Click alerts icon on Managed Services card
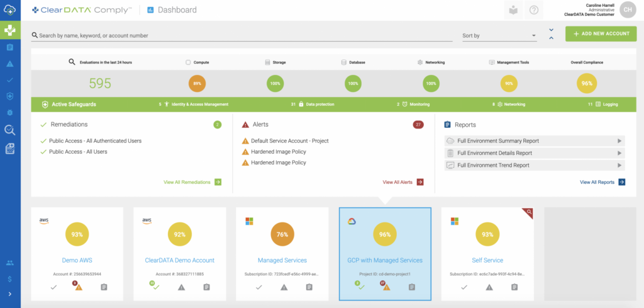 (284, 287)
